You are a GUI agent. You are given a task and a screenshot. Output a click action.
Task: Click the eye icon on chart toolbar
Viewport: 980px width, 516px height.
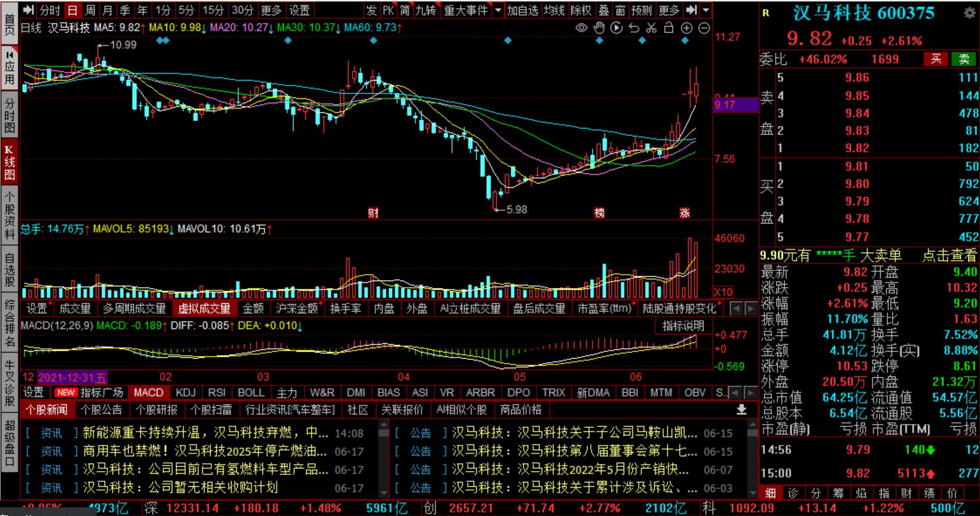[x=581, y=28]
